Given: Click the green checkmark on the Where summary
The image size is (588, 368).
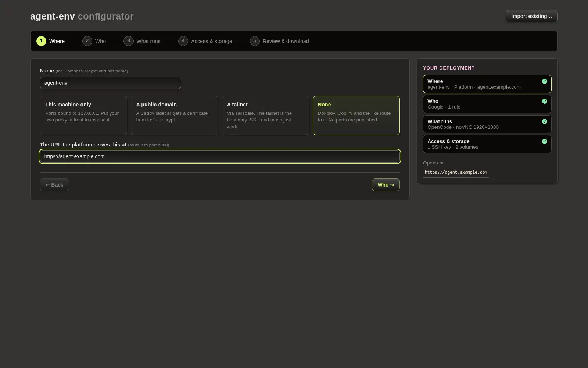Looking at the screenshot, I should tap(545, 81).
